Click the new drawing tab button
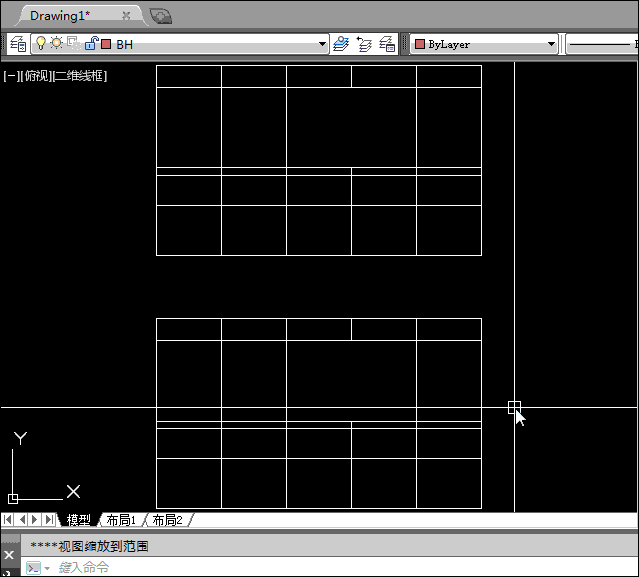This screenshot has width=639, height=577. point(159,16)
